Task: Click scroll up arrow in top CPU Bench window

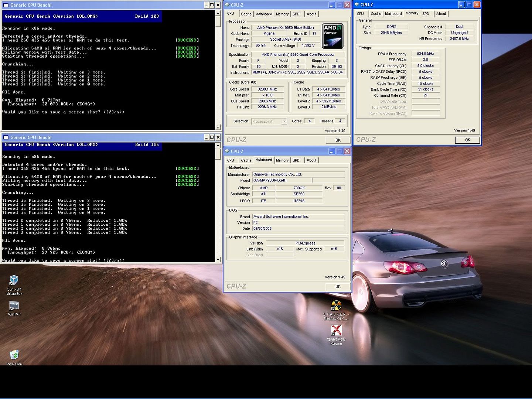Action: [218, 13]
